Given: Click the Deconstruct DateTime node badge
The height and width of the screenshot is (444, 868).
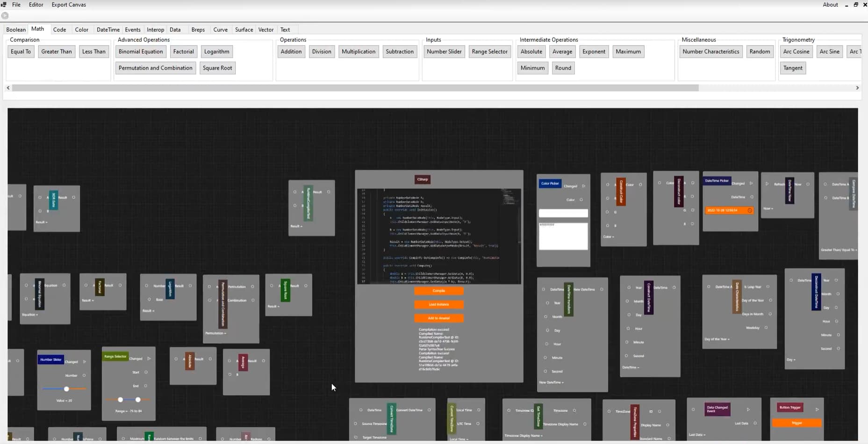Looking at the screenshot, I should pos(816,292).
